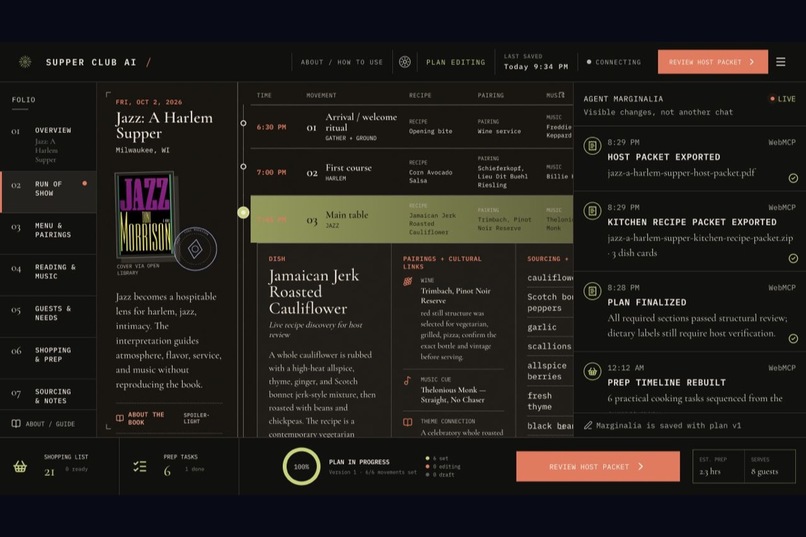806x537 pixels.
Task: Select the highlighted Main table movement row
Action: point(411,219)
